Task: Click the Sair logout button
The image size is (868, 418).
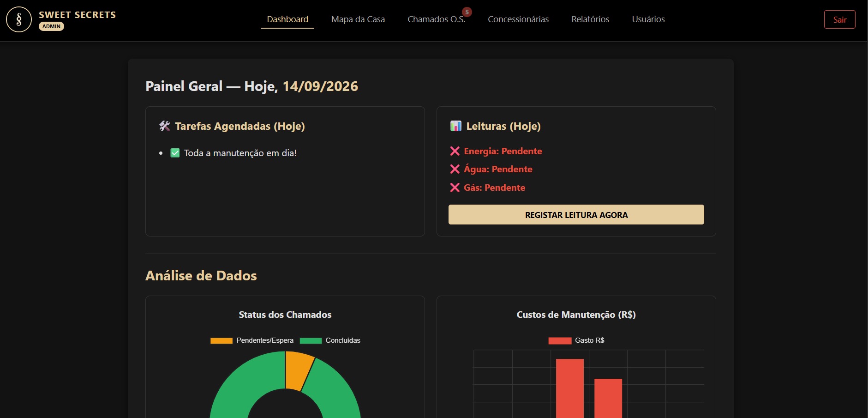Action: 839,19
